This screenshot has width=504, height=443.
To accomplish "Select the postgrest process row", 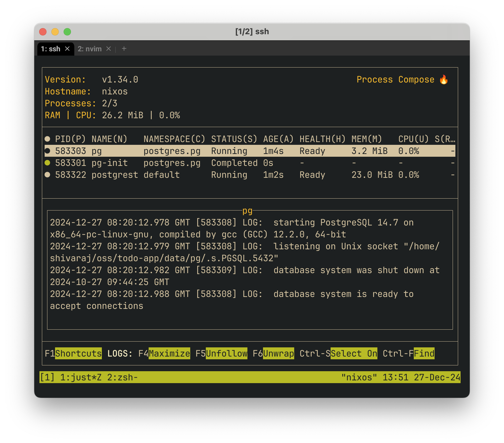I will 153,175.
